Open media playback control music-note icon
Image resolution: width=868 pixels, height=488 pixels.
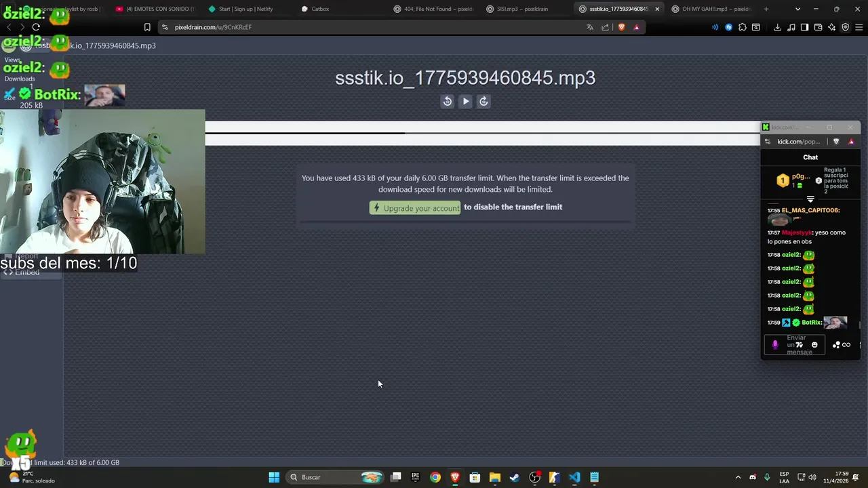pos(791,27)
